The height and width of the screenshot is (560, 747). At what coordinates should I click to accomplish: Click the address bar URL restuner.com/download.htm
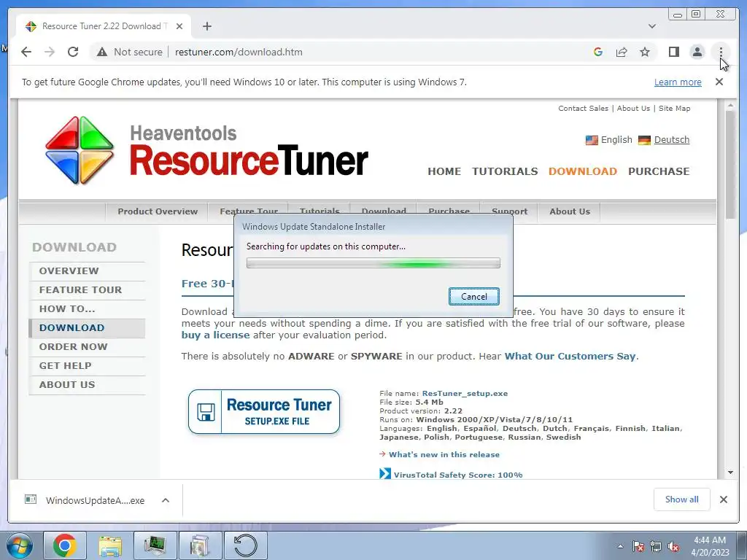239,52
